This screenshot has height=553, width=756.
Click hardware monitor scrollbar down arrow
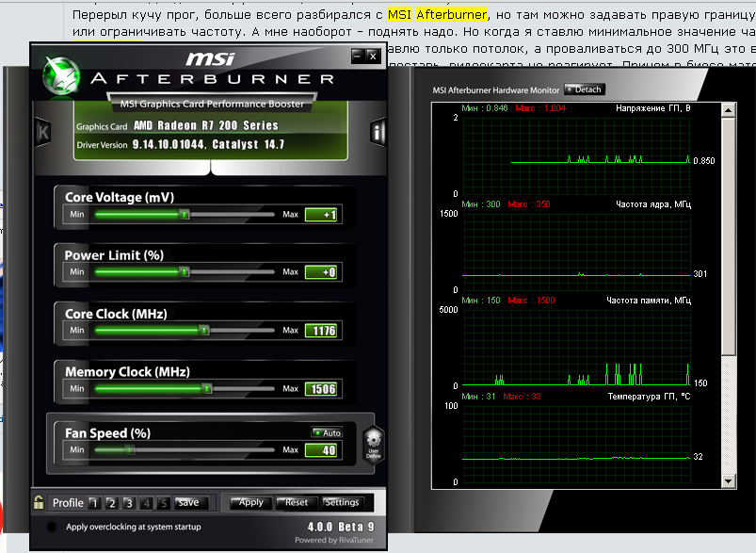728,481
